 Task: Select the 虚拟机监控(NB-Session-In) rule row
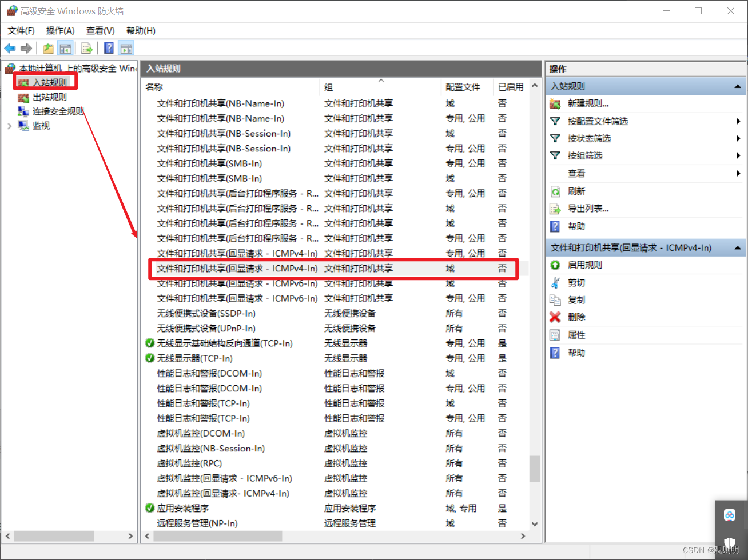click(x=335, y=449)
